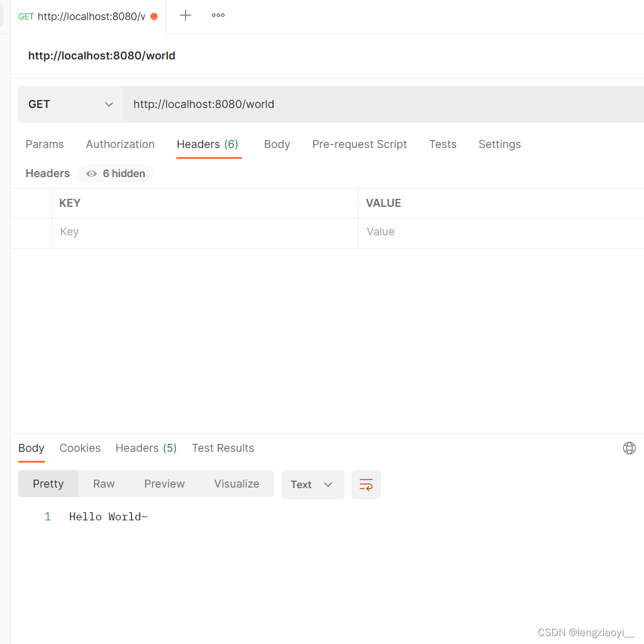Screen dimensions: 644x644
Task: Switch to the Tests tab
Action: 443,144
